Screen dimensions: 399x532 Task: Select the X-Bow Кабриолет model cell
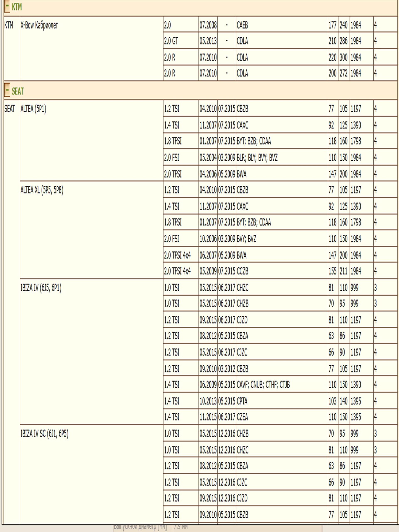(x=39, y=25)
